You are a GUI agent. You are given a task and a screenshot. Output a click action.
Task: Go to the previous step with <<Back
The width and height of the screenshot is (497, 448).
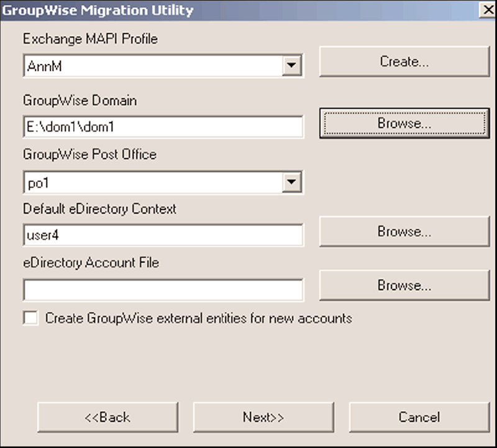pyautogui.click(x=107, y=418)
